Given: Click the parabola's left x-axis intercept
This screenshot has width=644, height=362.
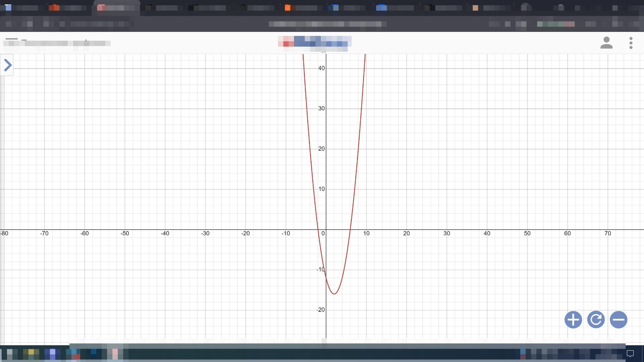Looking at the screenshot, I should tap(318, 230).
